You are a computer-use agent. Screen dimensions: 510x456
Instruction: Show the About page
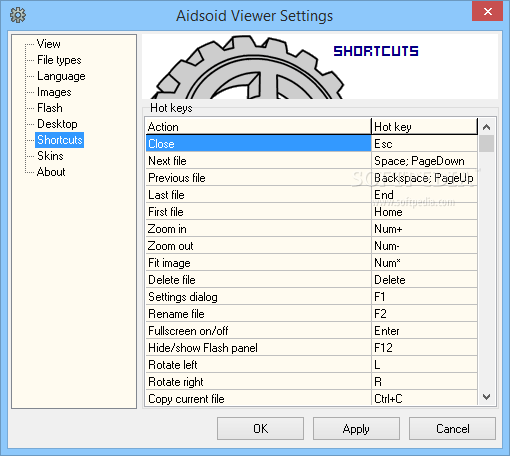[x=51, y=172]
